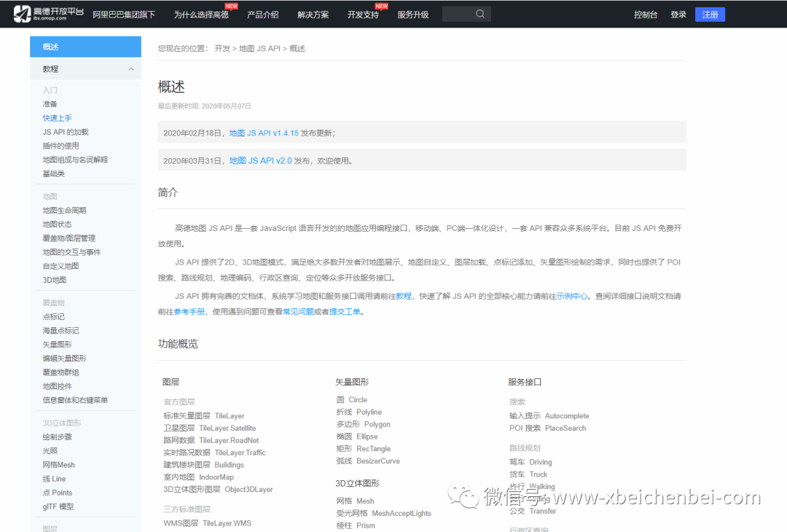Select 快速上手 in the left sidebar
This screenshot has width=787, height=532.
[x=58, y=117]
